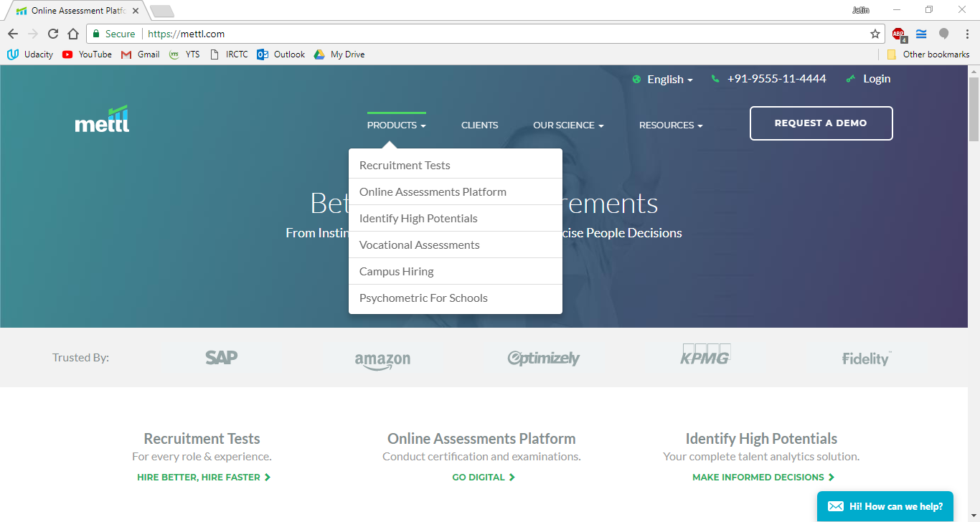This screenshot has width=980, height=522.
Task: Toggle the PRODUCTS dropdown menu
Action: click(396, 125)
